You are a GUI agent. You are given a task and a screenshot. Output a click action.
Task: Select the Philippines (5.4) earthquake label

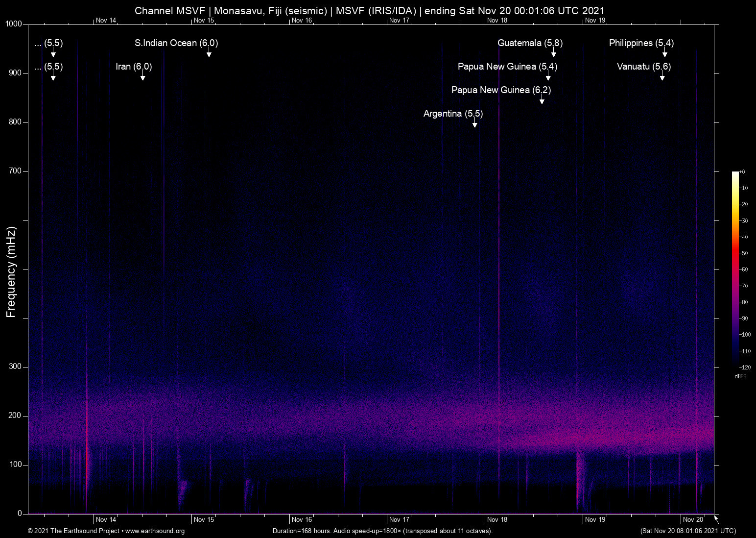click(641, 43)
